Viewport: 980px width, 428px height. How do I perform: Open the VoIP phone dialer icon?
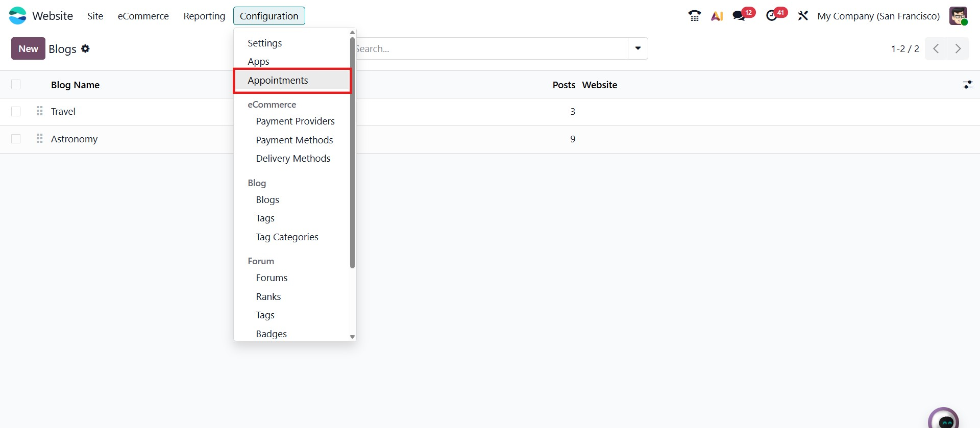(694, 16)
